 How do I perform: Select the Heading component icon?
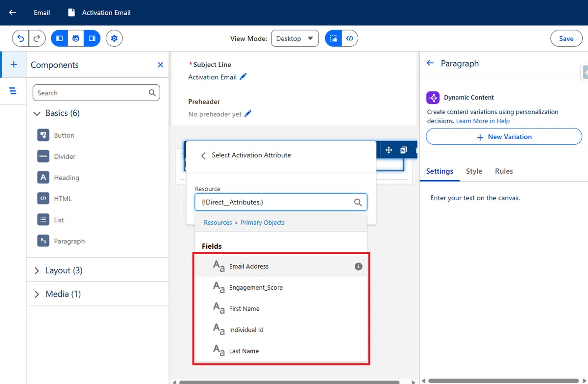[x=43, y=177]
